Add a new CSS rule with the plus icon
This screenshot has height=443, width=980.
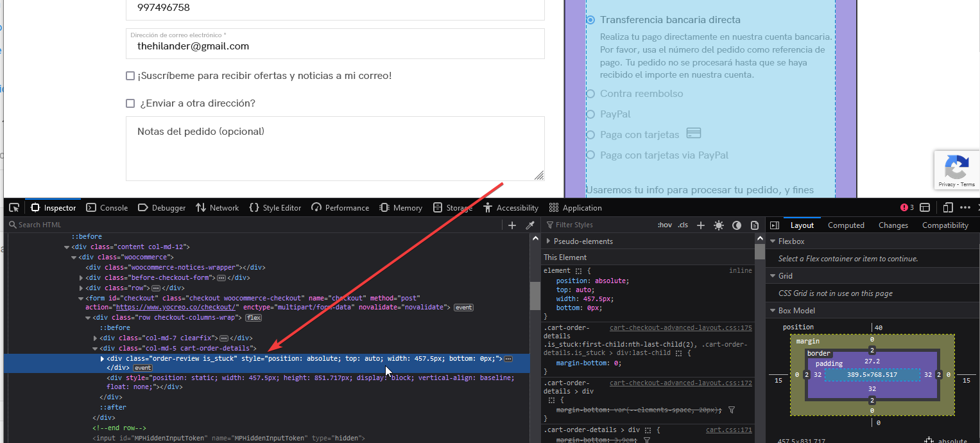tap(701, 225)
